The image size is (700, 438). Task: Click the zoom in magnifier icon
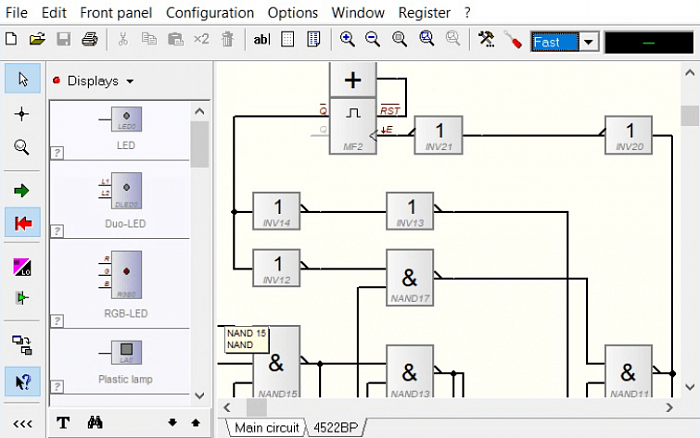347,40
